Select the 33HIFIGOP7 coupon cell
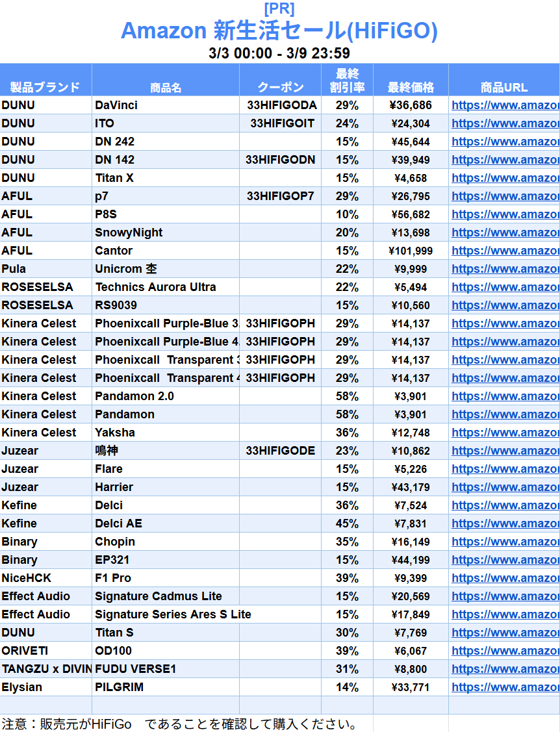Screen dimensions: 560x732 280,196
